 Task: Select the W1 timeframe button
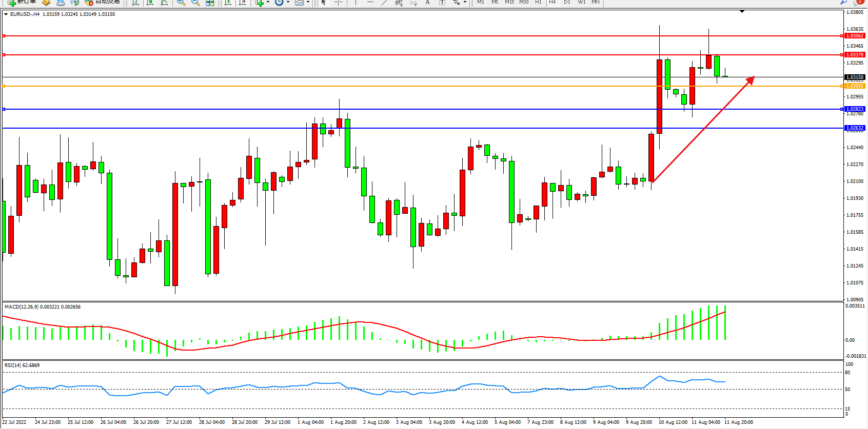pyautogui.click(x=581, y=2)
